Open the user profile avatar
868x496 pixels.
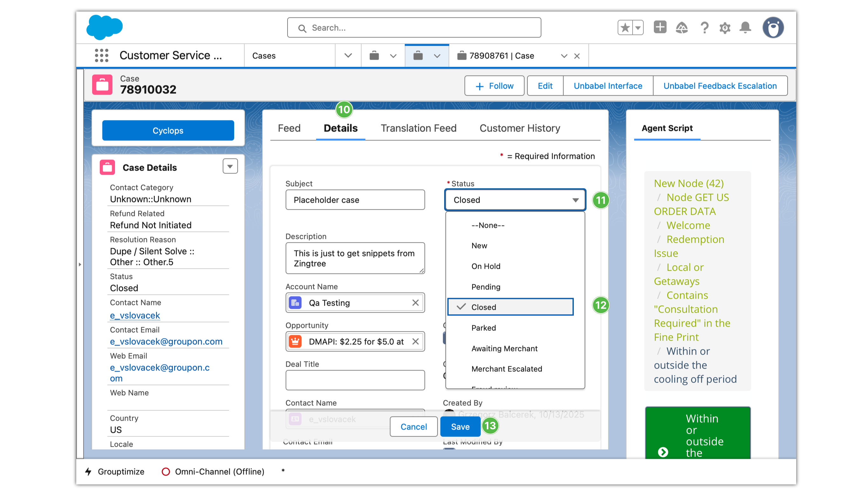[773, 28]
